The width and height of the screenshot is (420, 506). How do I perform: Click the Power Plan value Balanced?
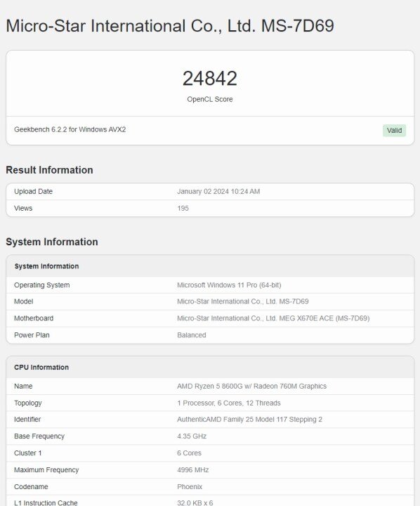pyautogui.click(x=192, y=335)
